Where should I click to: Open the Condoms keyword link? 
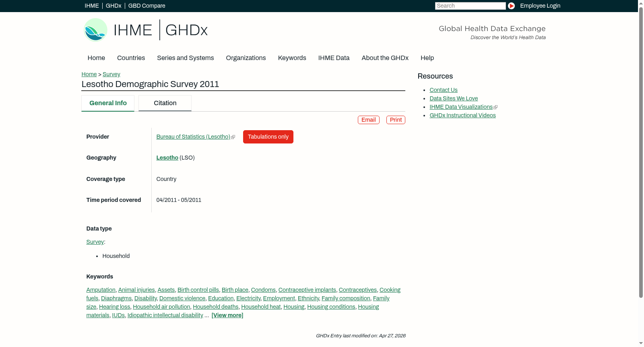pyautogui.click(x=263, y=290)
